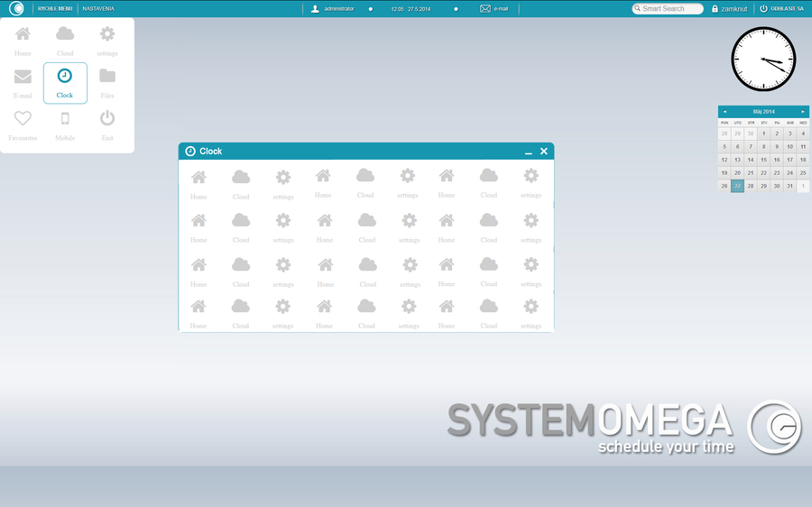Click the analog clock widget
This screenshot has height=507, width=812.
(x=763, y=60)
